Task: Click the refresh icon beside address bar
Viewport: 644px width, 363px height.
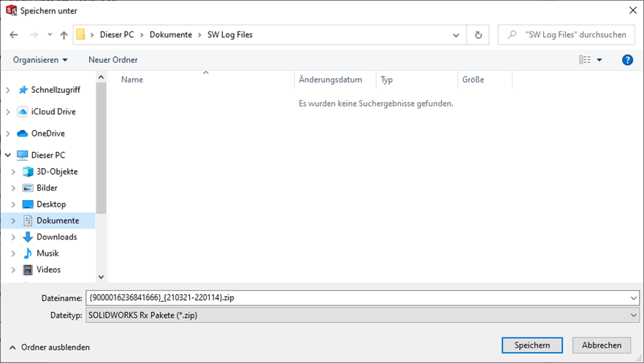Action: click(478, 34)
